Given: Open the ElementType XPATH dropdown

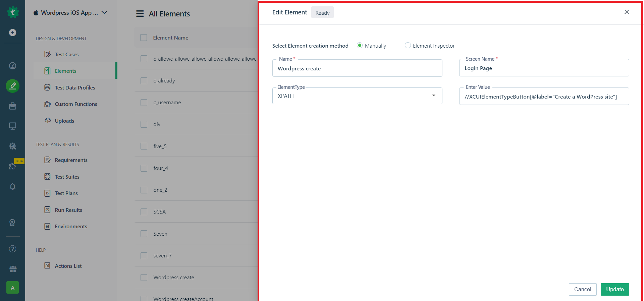Looking at the screenshot, I should click(x=357, y=96).
